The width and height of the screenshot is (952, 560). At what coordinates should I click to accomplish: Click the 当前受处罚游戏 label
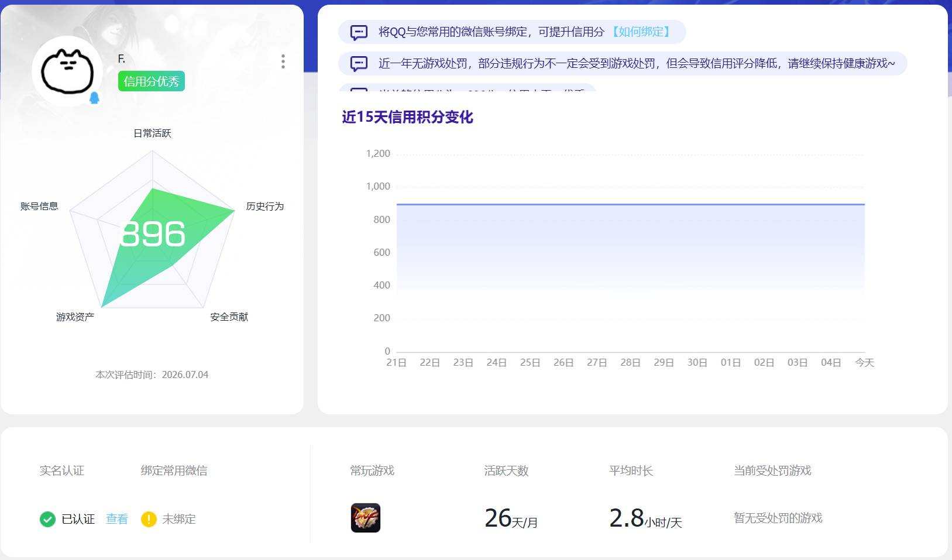point(772,470)
